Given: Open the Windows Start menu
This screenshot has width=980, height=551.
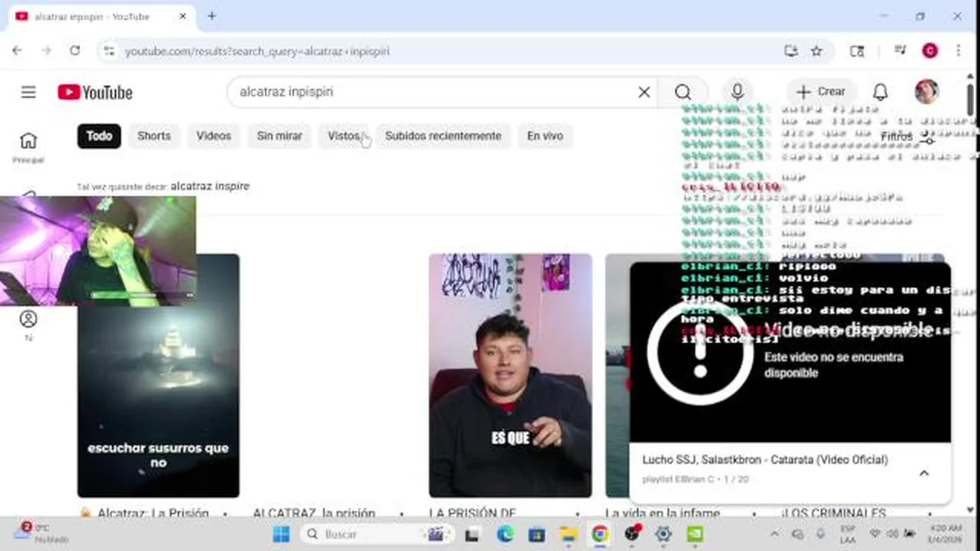Looking at the screenshot, I should [x=281, y=534].
